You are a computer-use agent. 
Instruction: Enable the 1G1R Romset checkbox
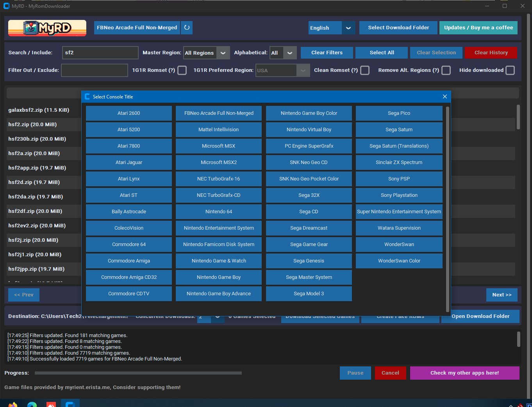pyautogui.click(x=182, y=70)
